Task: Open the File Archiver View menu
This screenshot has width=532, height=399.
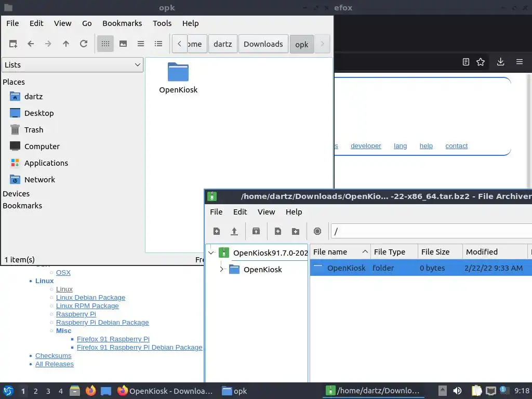Action: point(267,212)
